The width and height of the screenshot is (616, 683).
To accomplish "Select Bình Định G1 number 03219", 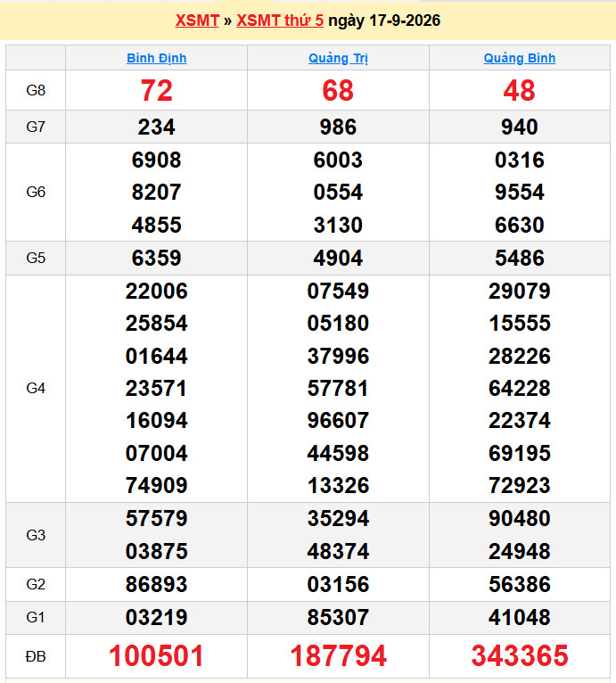I will coord(156,617).
